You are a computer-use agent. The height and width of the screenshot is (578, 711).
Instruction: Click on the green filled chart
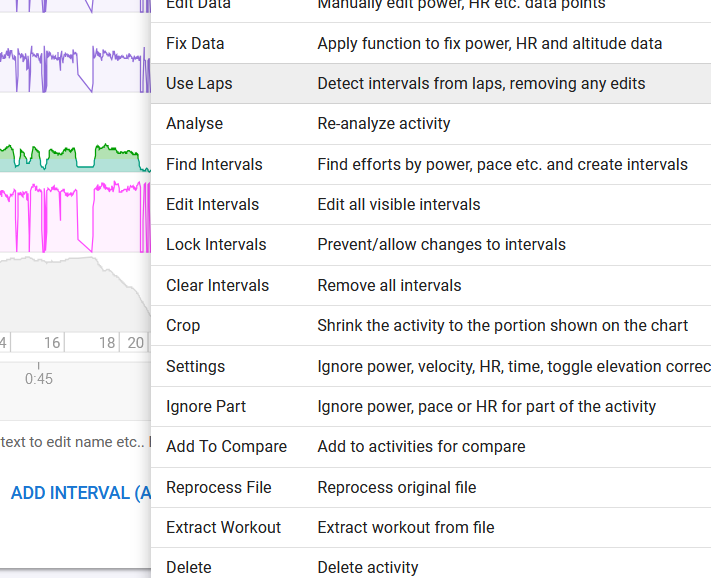point(60,161)
